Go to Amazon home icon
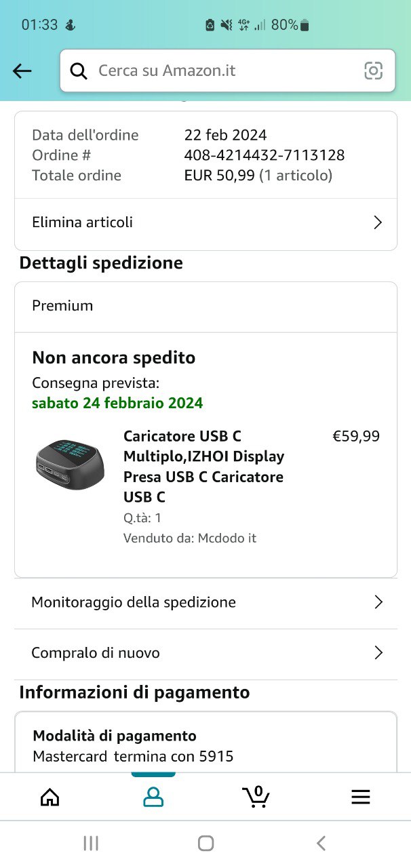 pyautogui.click(x=50, y=797)
